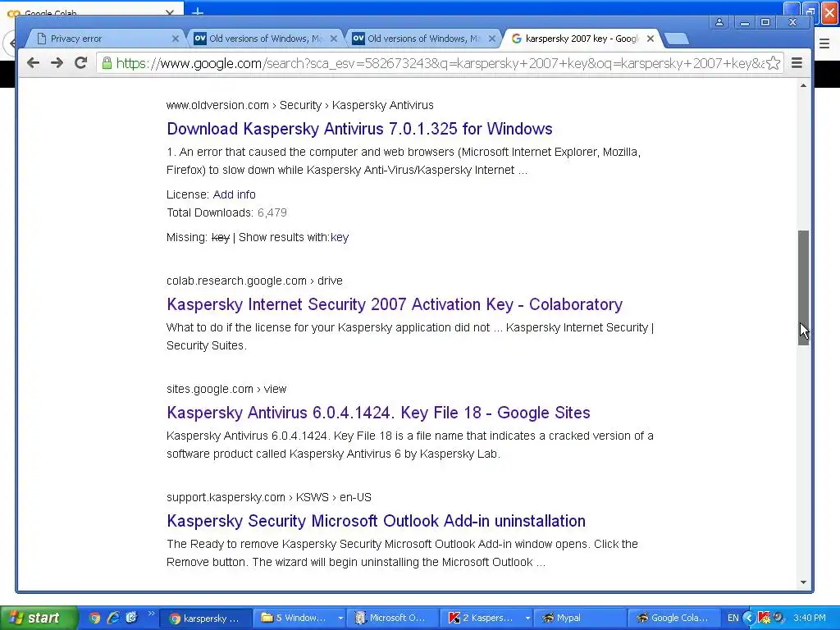Click the www.oldversion.com breadcrumb text
This screenshot has height=630, width=840.
pyautogui.click(x=217, y=105)
